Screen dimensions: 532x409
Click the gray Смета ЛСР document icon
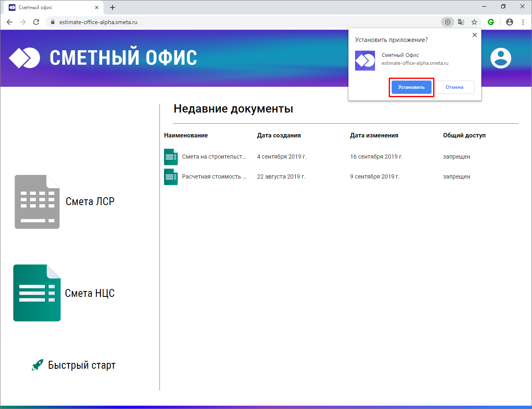pos(37,202)
